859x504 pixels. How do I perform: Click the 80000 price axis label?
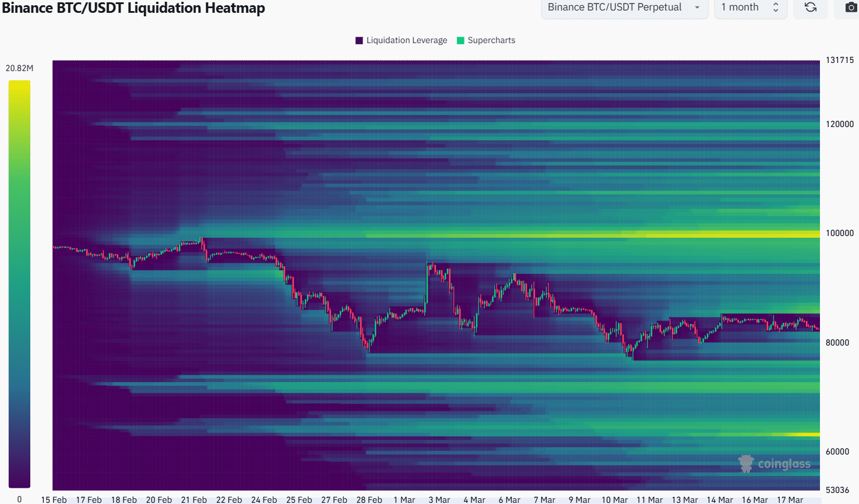click(x=837, y=343)
